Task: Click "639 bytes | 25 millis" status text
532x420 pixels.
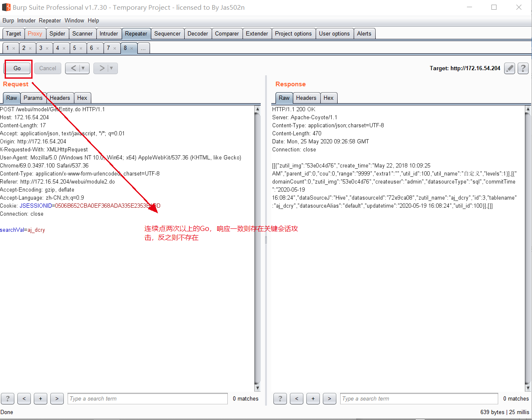Action: 505,412
